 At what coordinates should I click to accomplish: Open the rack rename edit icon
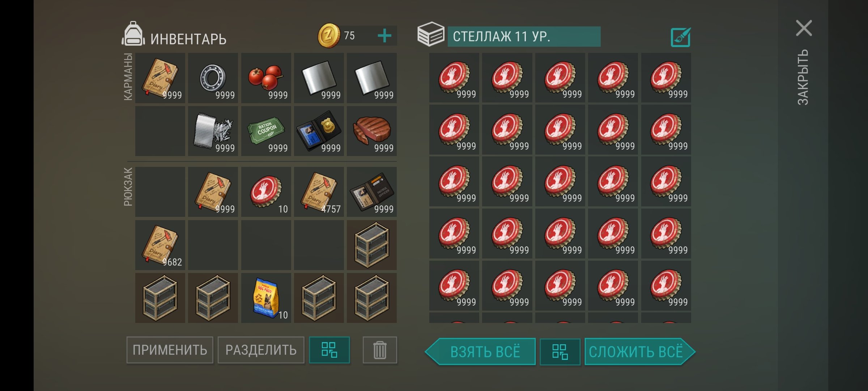click(x=680, y=37)
